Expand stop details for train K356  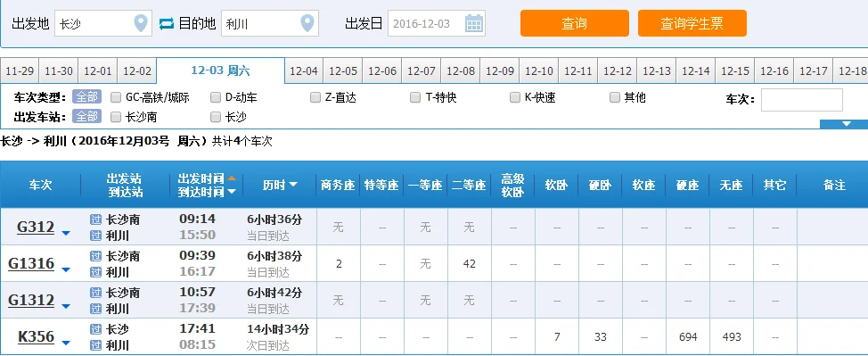pos(66,344)
